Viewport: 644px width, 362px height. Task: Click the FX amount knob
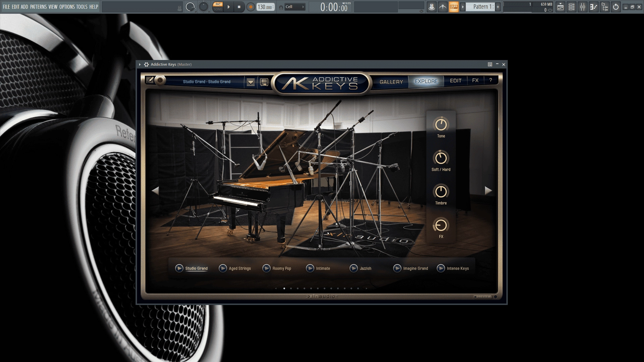pos(441,225)
